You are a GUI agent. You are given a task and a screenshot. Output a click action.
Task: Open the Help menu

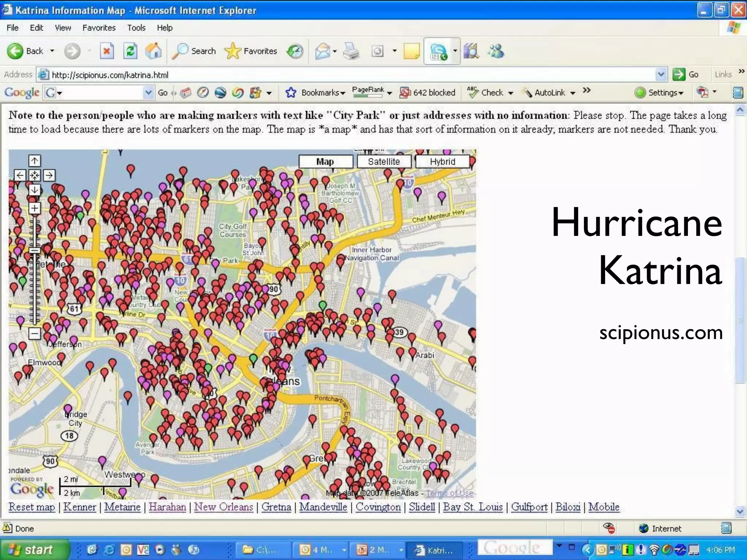tap(165, 28)
